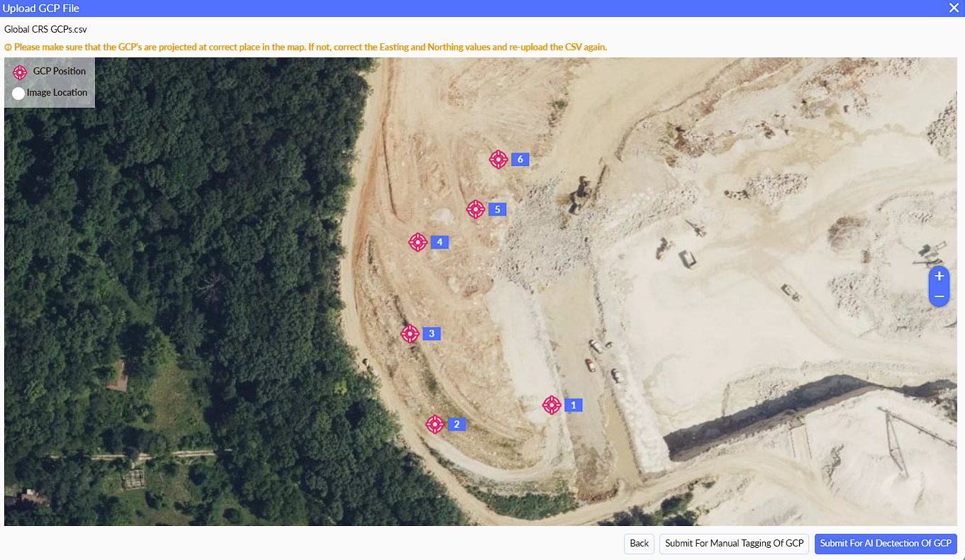Screen dimensions: 965x560
Task: Click the blue label numbered 2
Action: [457, 425]
